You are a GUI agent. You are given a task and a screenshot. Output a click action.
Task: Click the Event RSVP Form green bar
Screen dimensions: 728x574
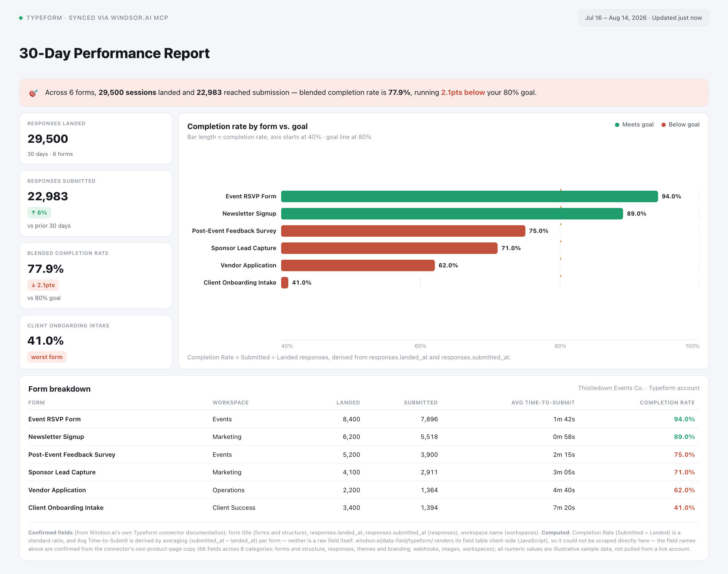coord(469,196)
